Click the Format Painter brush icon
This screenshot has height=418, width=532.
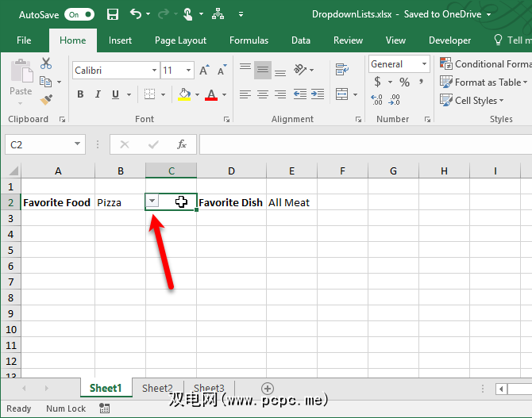click(46, 99)
